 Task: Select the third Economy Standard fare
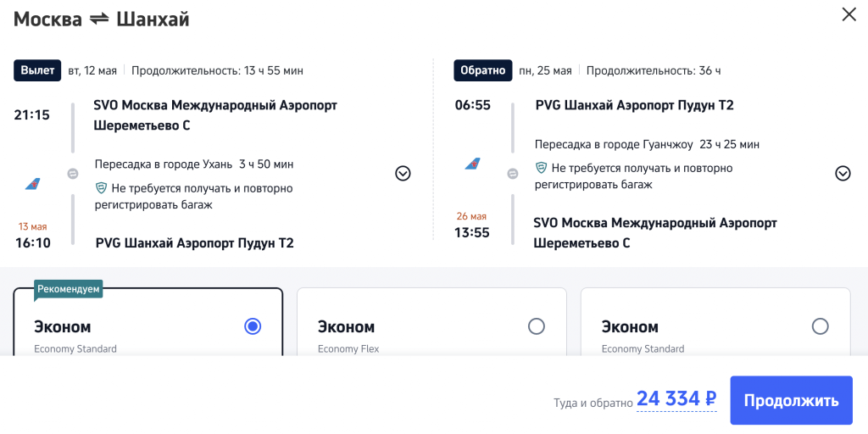coord(820,326)
